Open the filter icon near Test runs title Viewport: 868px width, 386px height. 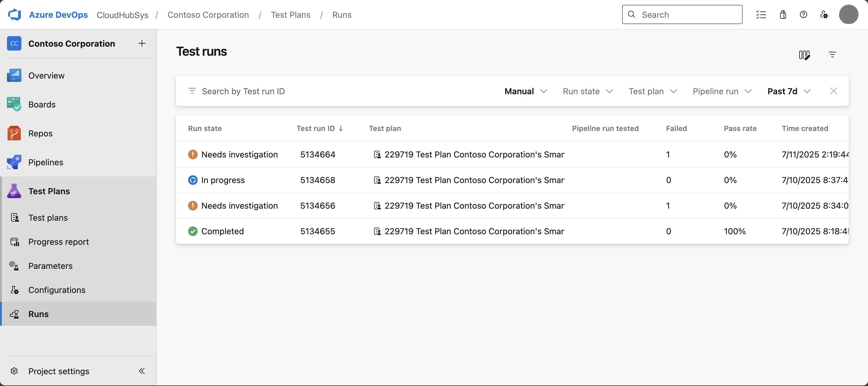(832, 54)
